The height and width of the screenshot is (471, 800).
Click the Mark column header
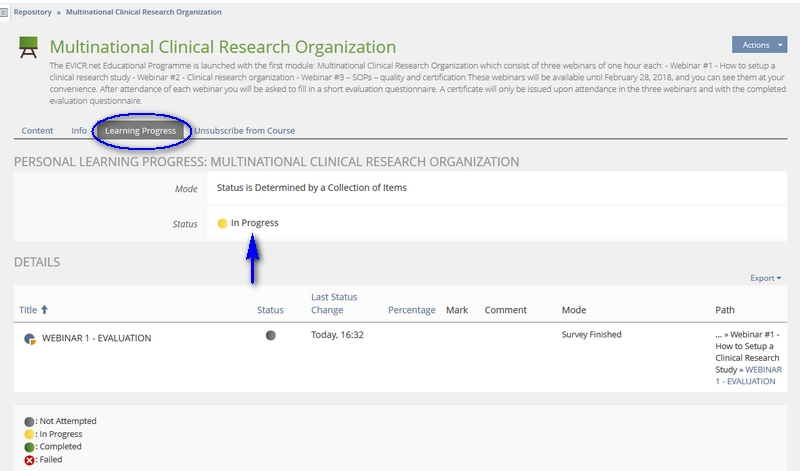point(457,310)
